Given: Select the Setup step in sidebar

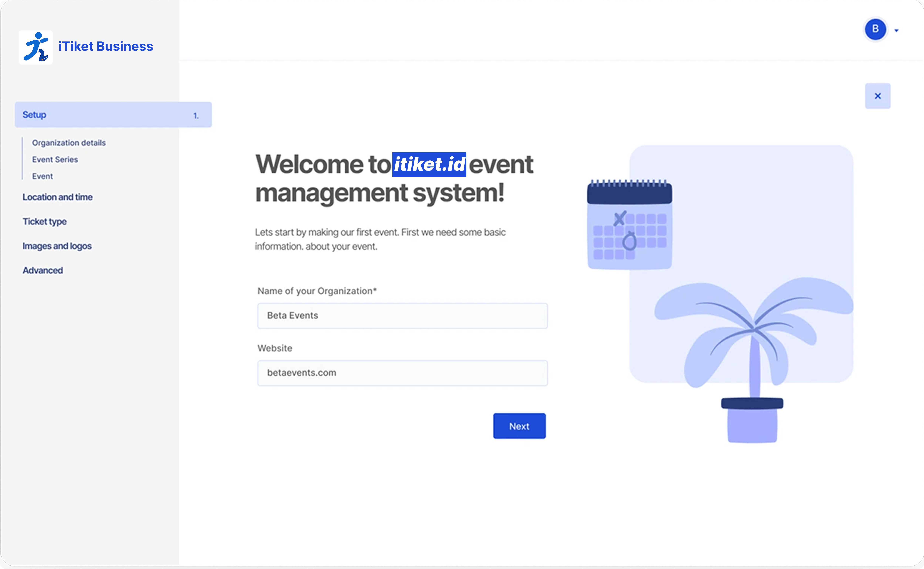Looking at the screenshot, I should (x=113, y=115).
